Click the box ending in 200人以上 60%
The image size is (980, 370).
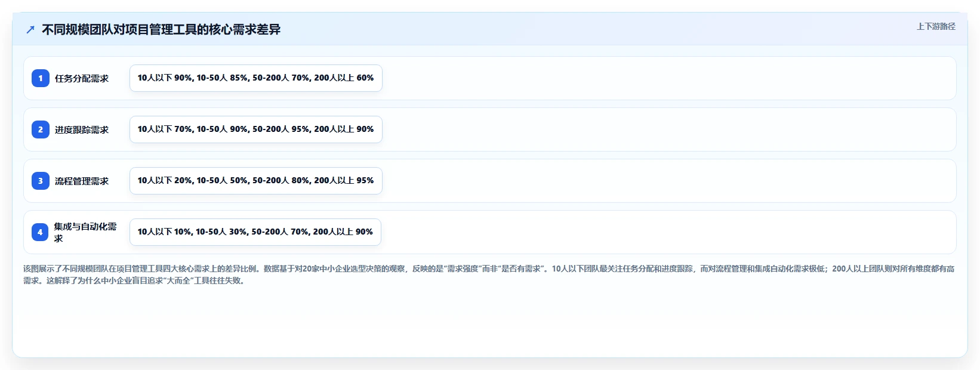coord(256,78)
